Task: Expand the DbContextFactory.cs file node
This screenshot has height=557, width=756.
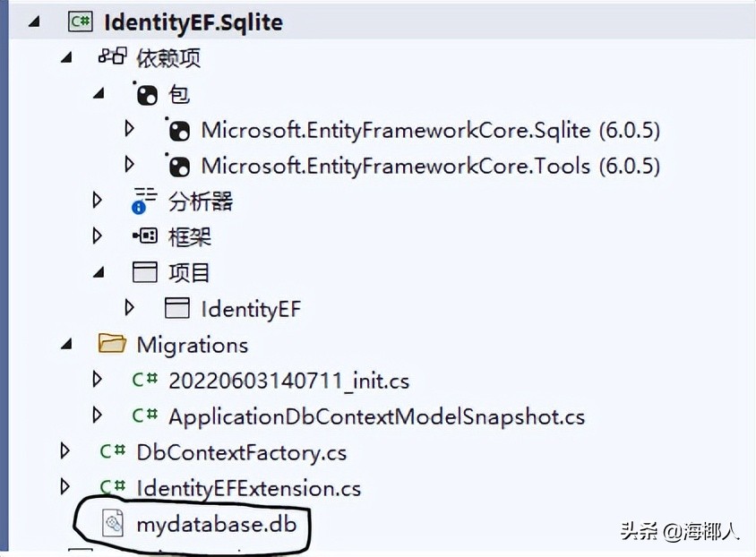Action: 64,451
